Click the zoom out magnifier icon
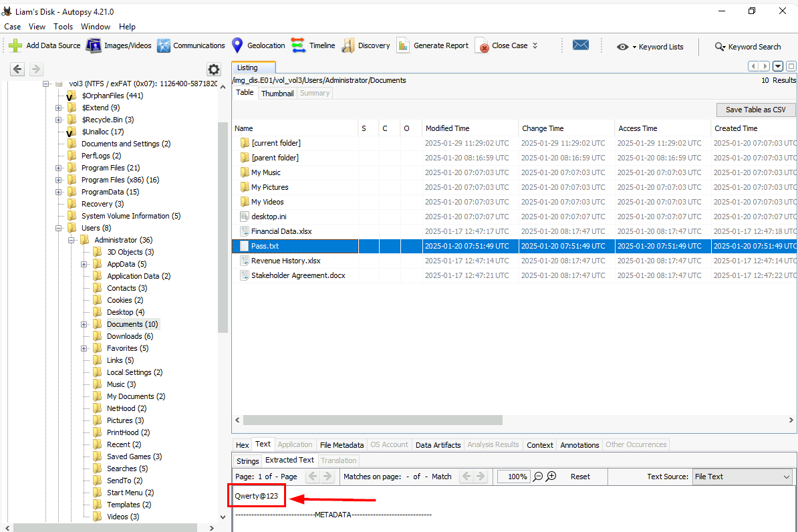 coord(538,477)
